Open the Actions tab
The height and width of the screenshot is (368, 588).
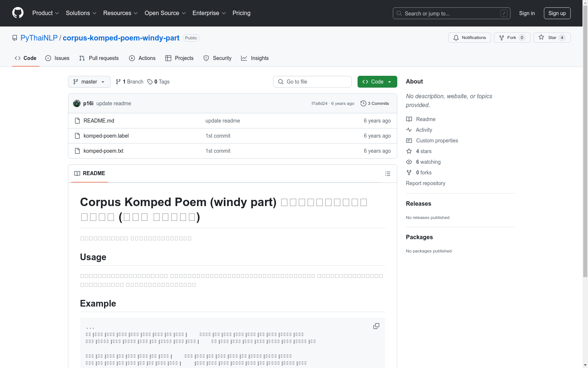[x=142, y=58]
